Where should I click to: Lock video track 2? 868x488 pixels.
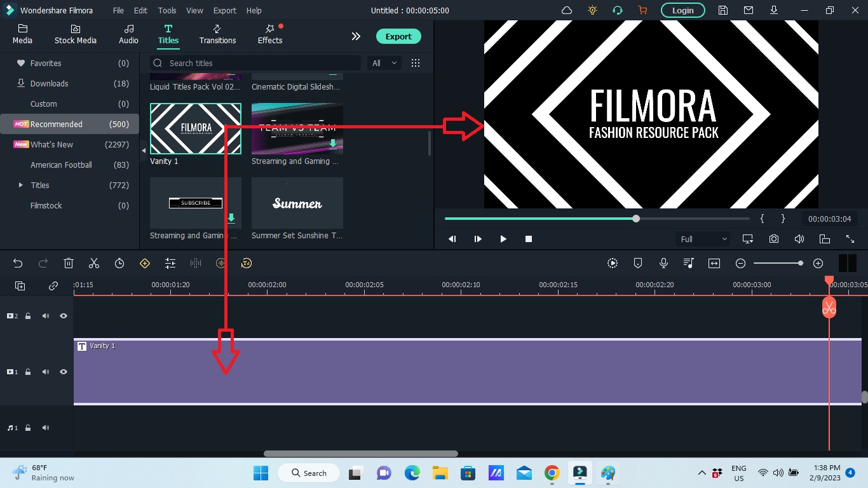click(28, 316)
